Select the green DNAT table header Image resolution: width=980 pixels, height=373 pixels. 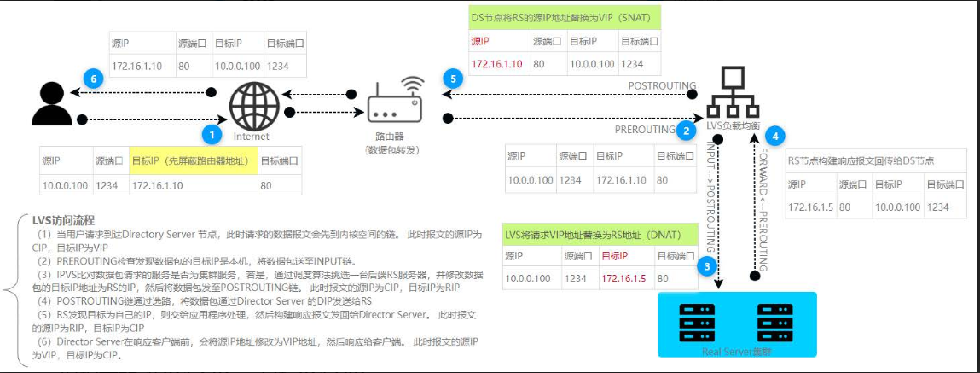click(600, 234)
